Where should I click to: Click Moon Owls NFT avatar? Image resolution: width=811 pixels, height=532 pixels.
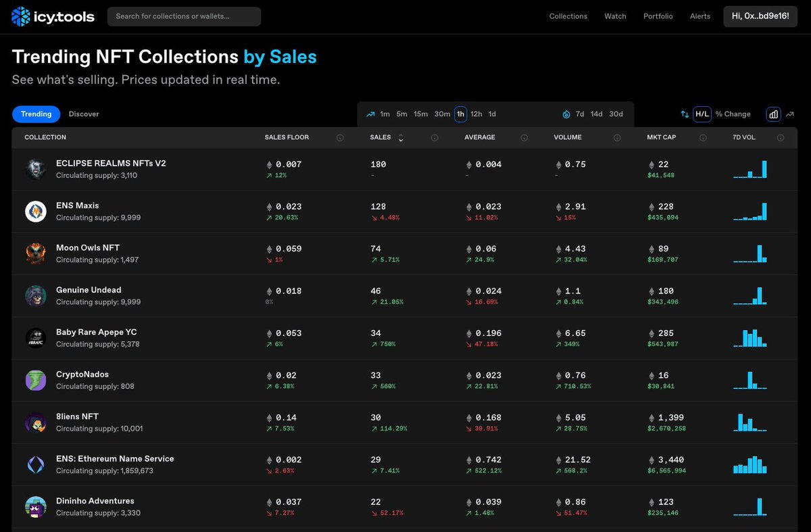click(x=36, y=253)
